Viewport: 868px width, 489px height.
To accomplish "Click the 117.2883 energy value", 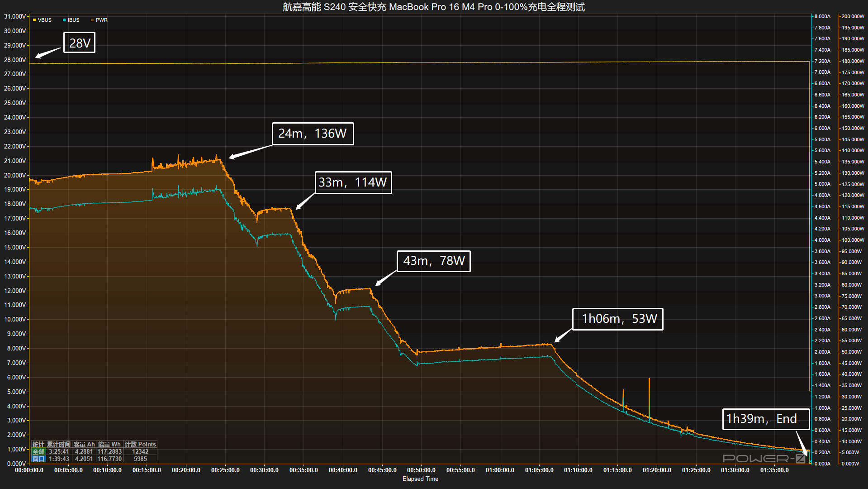I will [x=109, y=452].
